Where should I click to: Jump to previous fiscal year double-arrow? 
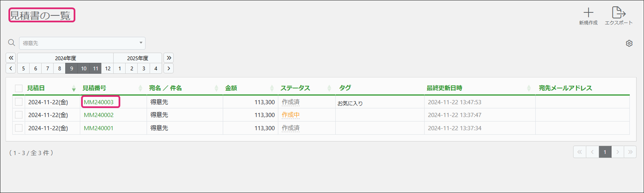11,58
